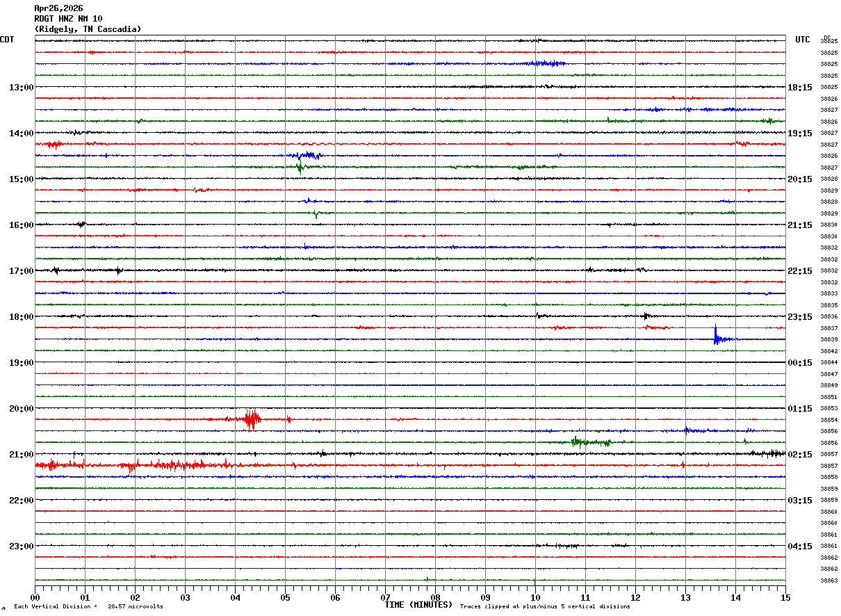Click minute tick label 09 on x-axis

[x=485, y=598]
